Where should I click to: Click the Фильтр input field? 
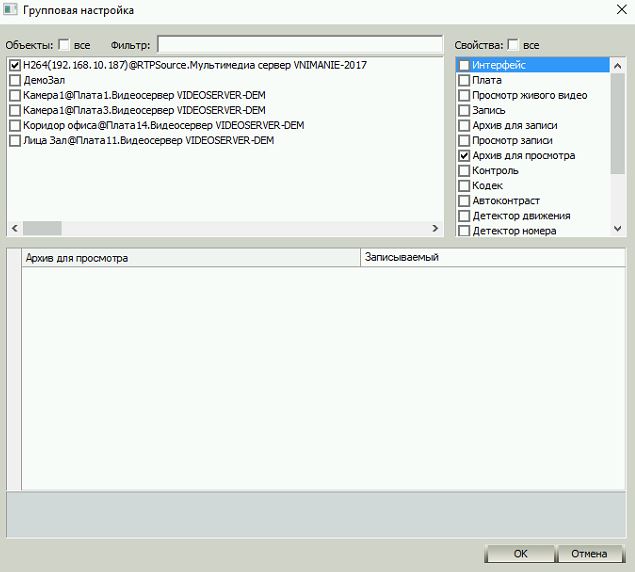coord(300,44)
